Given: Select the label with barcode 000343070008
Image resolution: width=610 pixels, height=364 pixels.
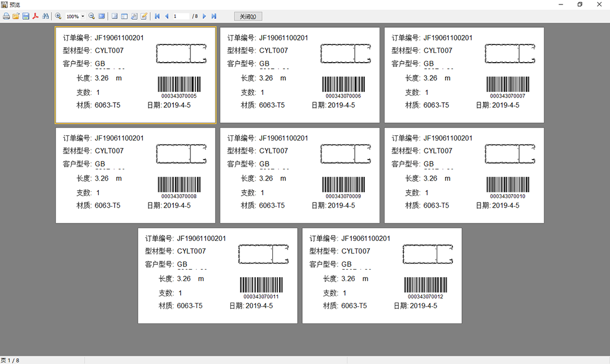Looking at the screenshot, I should pyautogui.click(x=136, y=176).
